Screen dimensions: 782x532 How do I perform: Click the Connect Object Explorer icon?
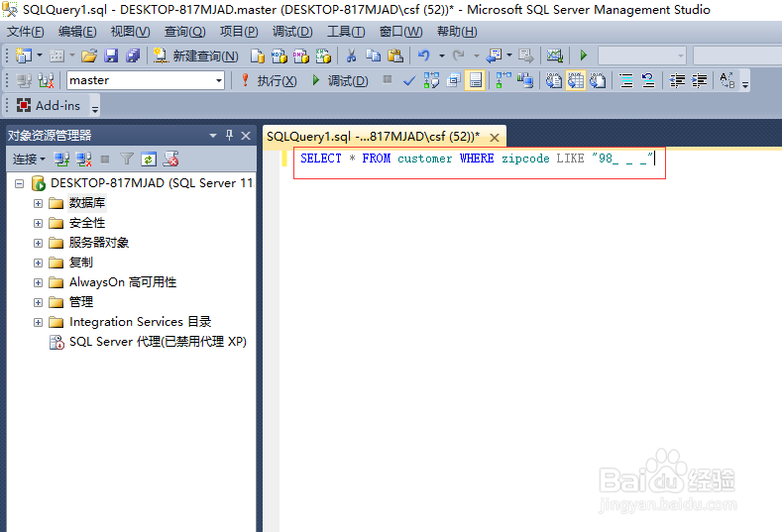tap(61, 160)
